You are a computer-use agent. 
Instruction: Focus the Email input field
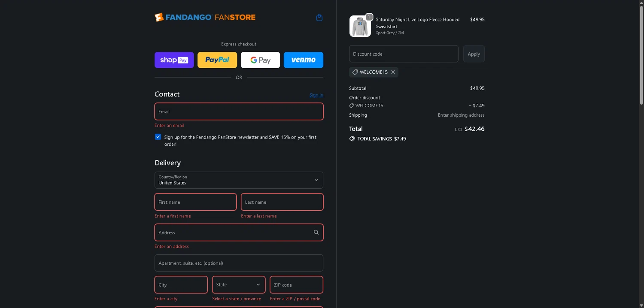pos(239,112)
